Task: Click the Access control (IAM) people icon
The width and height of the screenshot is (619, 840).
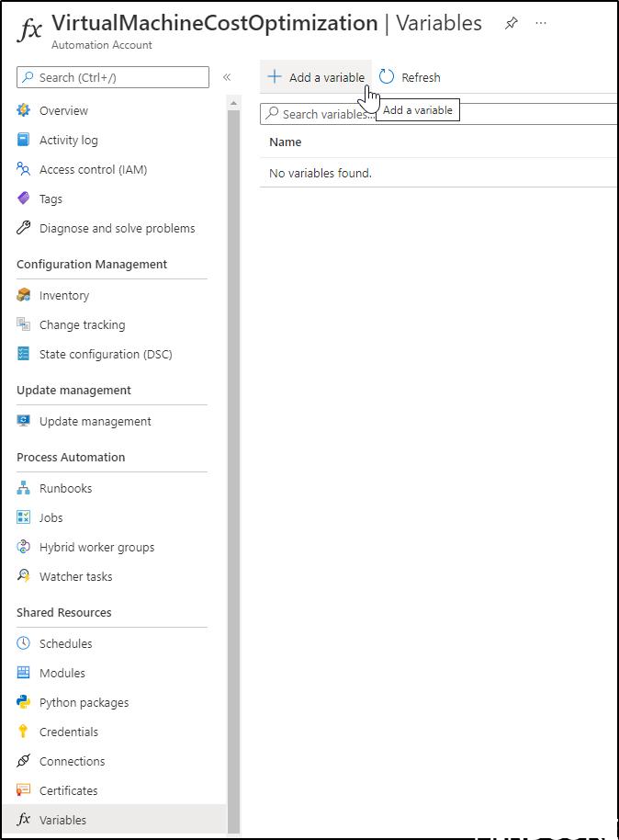Action: tap(24, 169)
